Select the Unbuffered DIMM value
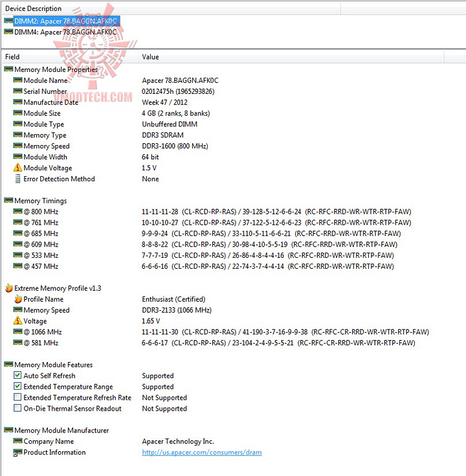This screenshot has width=466, height=476. (x=170, y=124)
